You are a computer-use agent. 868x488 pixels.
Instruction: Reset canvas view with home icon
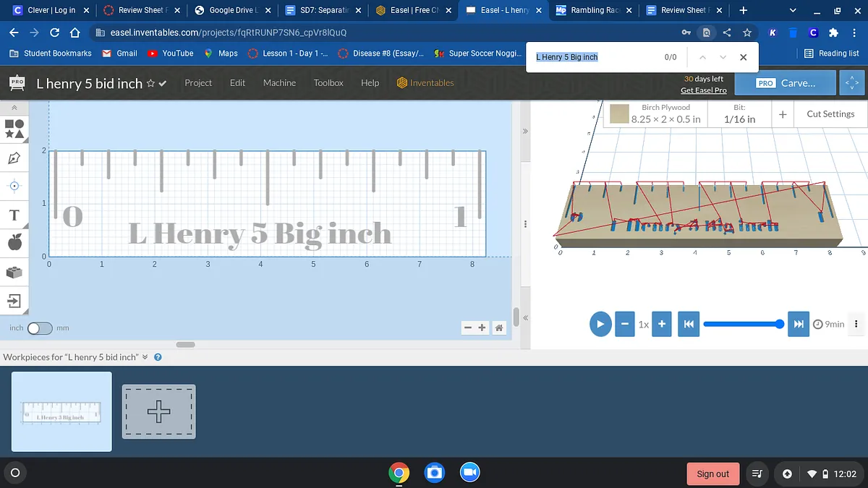498,328
